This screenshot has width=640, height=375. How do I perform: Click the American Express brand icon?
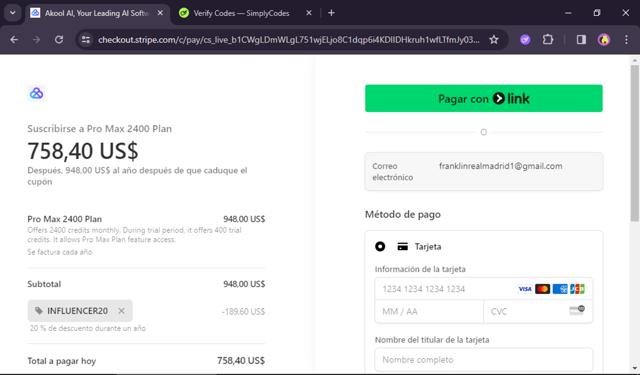pyautogui.click(x=560, y=289)
